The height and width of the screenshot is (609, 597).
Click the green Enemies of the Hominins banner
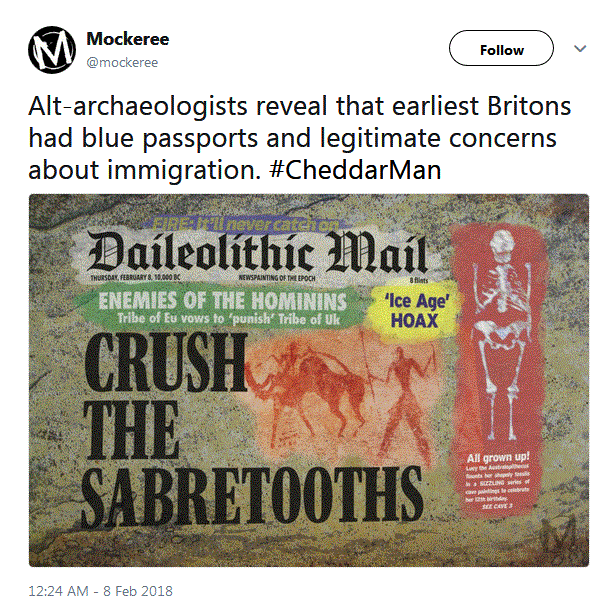click(223, 308)
